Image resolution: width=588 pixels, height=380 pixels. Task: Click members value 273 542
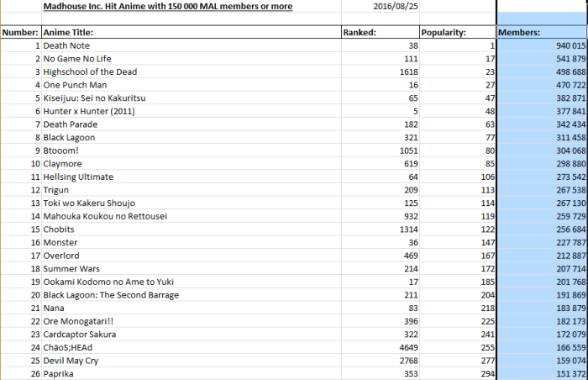543,177
